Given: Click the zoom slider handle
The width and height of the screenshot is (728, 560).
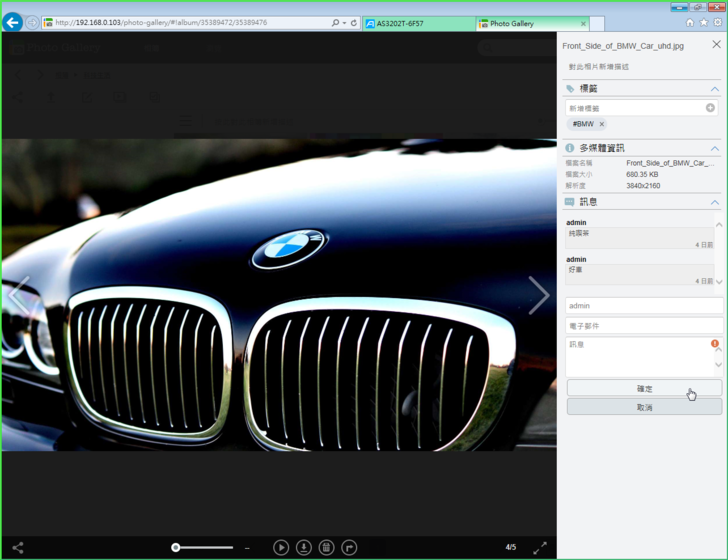Looking at the screenshot, I should click(x=176, y=547).
